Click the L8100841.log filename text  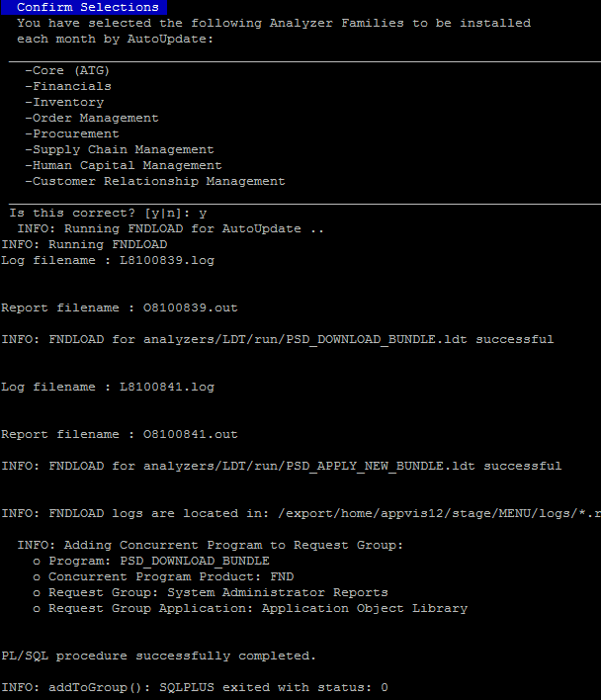[167, 387]
